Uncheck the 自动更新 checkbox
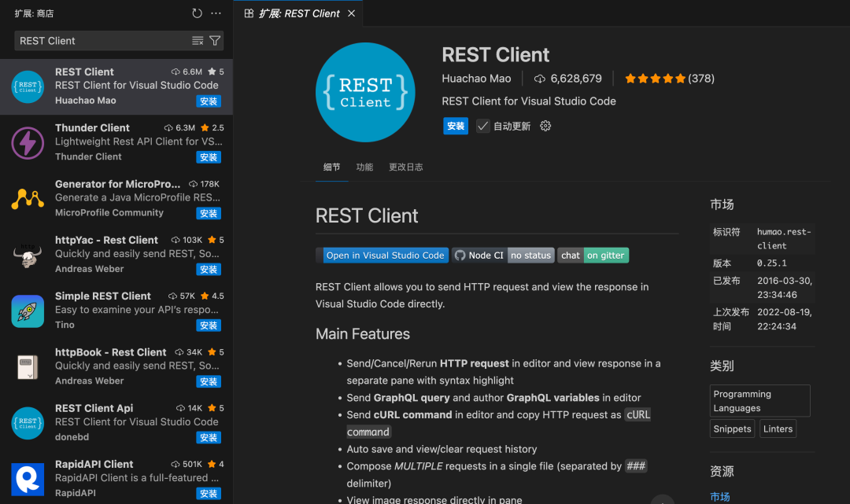The image size is (850, 504). click(482, 126)
